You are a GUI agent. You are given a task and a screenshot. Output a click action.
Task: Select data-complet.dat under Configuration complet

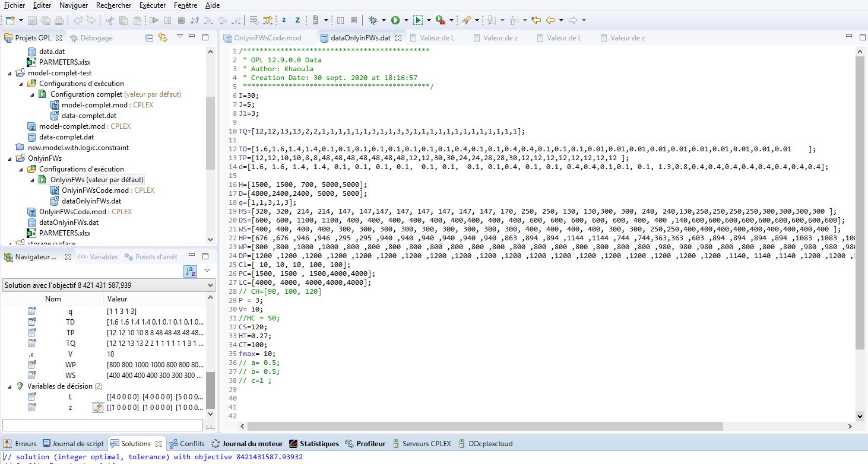click(83, 116)
